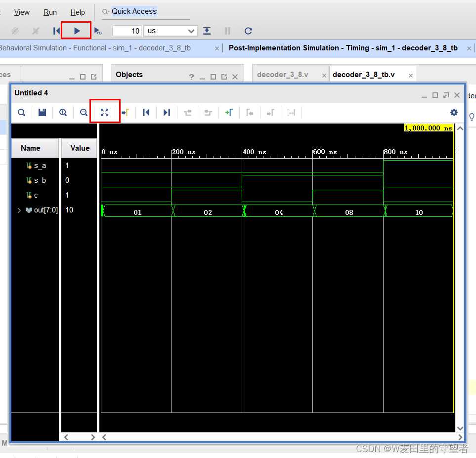
Task: Open the decoder_3_8_tb.v file tab
Action: [364, 75]
